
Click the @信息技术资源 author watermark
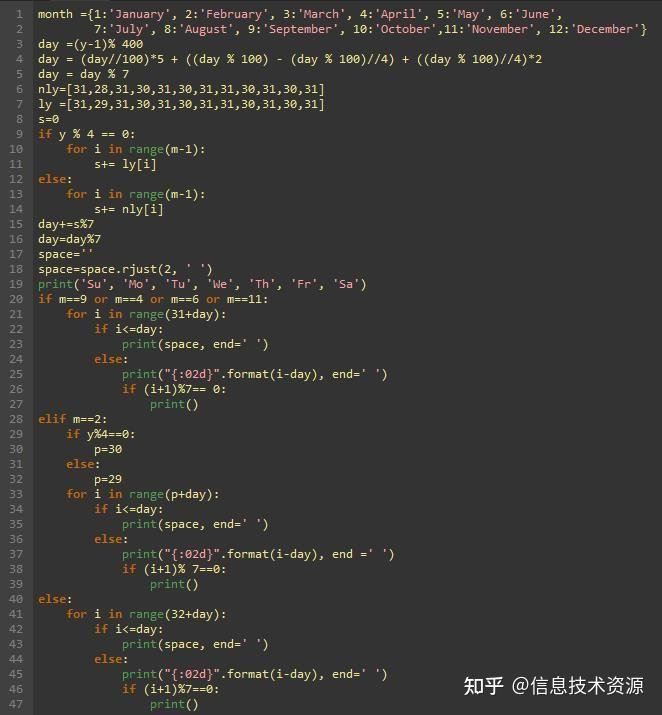[578, 686]
